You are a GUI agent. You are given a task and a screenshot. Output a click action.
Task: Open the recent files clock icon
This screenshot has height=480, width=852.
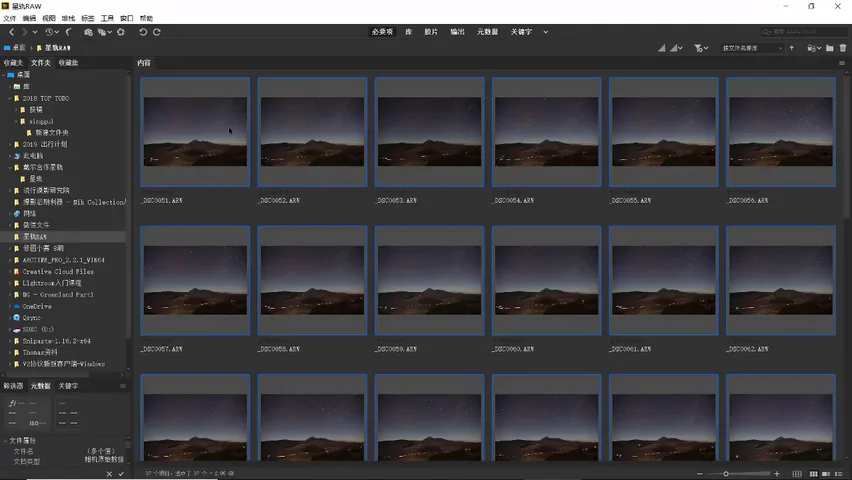[49, 32]
